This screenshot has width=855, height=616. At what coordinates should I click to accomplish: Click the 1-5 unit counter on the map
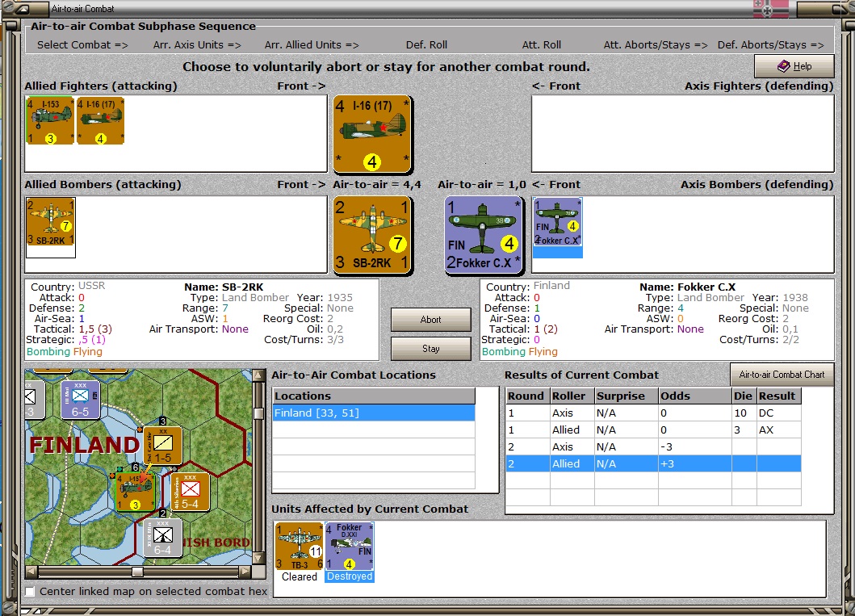click(x=163, y=446)
